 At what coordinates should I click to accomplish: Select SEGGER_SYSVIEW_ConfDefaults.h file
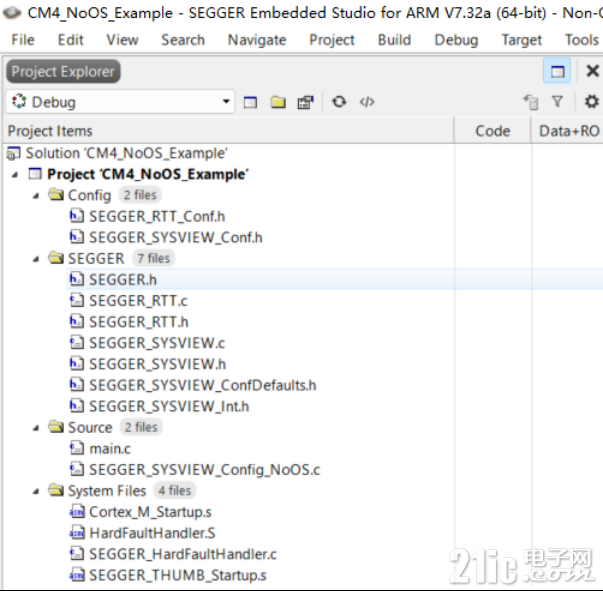(203, 385)
